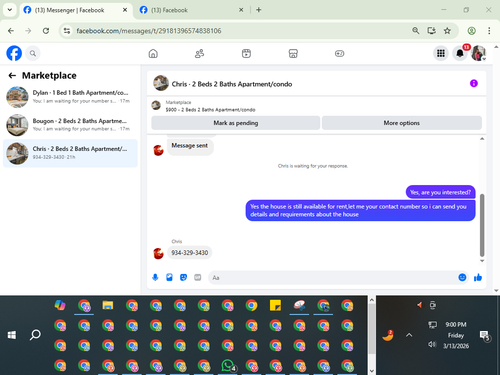The height and width of the screenshot is (375, 500).
Task: Open Windows notification center icon
Action: [484, 335]
